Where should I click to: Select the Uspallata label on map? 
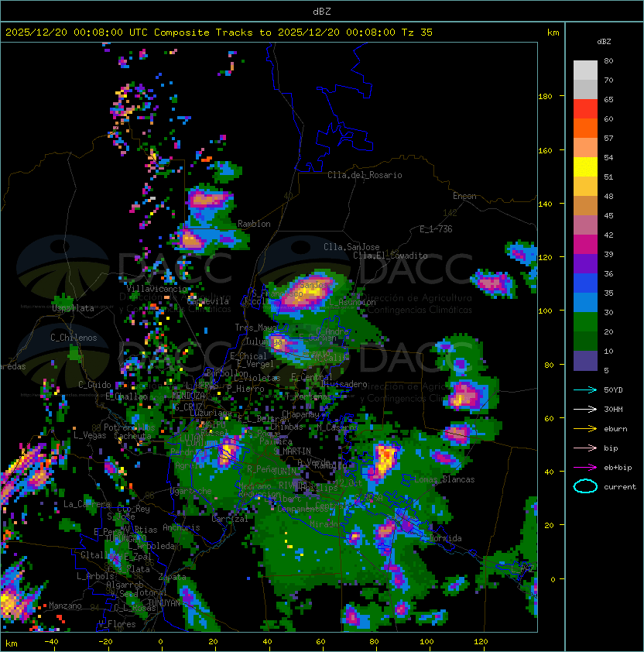73,308
